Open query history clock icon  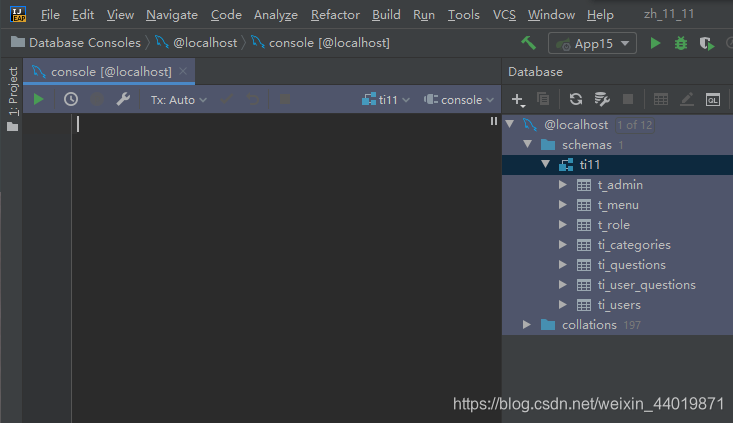(71, 99)
